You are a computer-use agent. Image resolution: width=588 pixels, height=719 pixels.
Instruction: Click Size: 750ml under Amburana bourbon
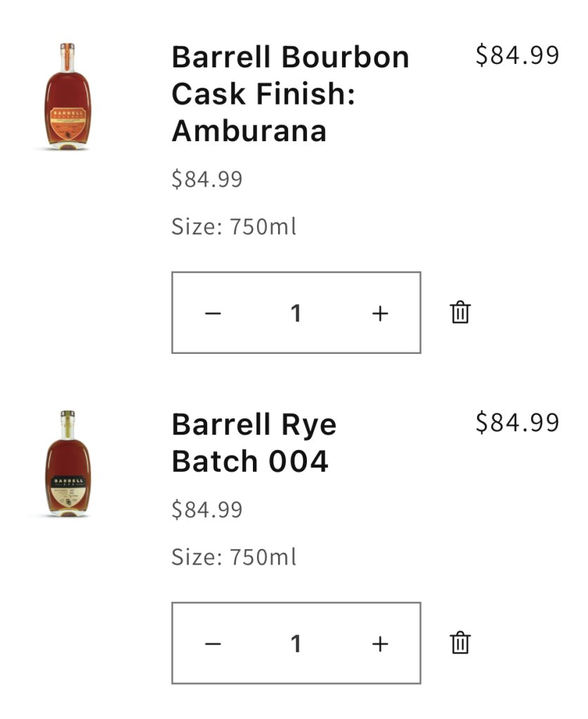234,227
